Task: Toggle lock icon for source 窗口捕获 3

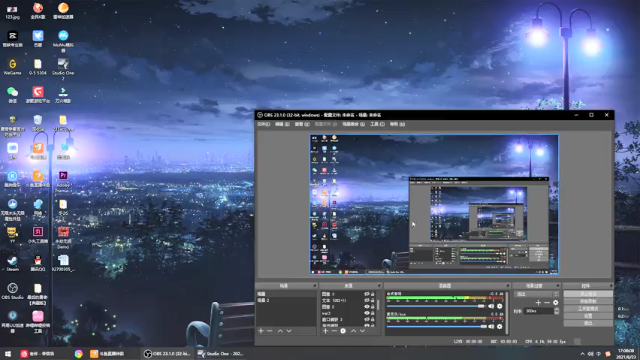Action: coord(372,320)
